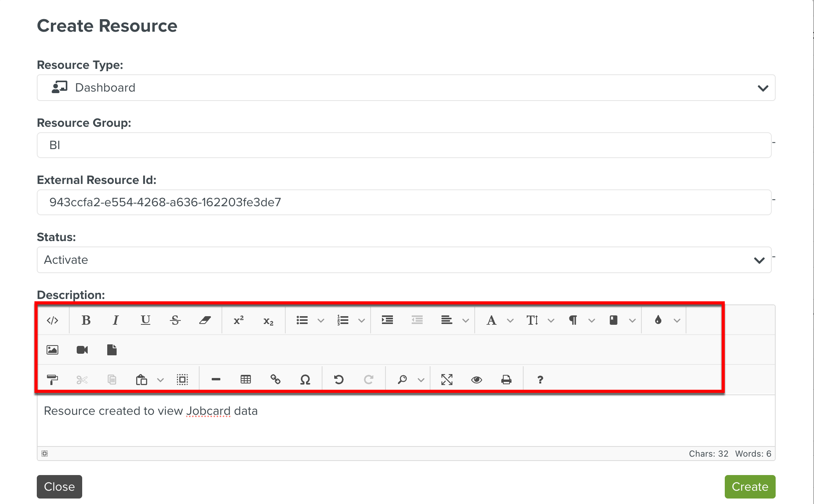The image size is (814, 504).
Task: Toggle the preview eye icon
Action: (x=477, y=380)
